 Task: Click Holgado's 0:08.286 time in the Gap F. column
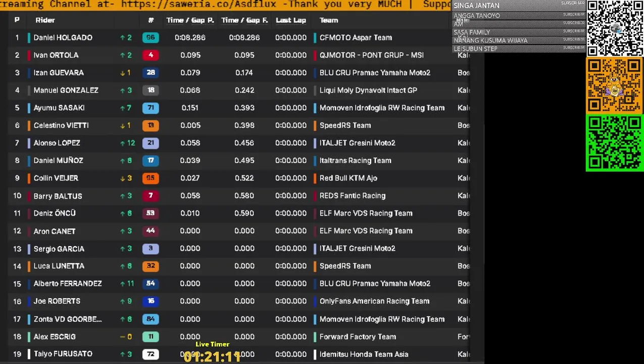point(244,37)
